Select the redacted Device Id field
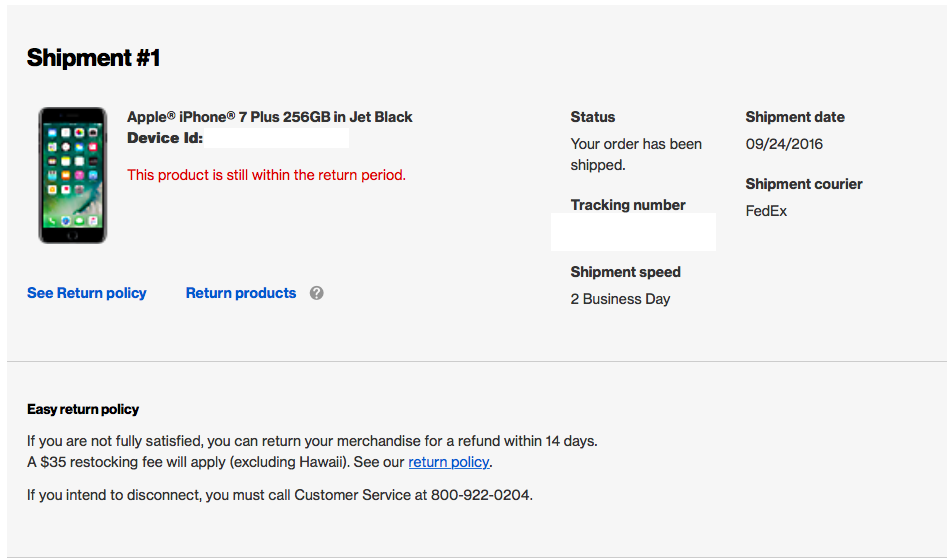The height and width of the screenshot is (560, 948). point(276,138)
